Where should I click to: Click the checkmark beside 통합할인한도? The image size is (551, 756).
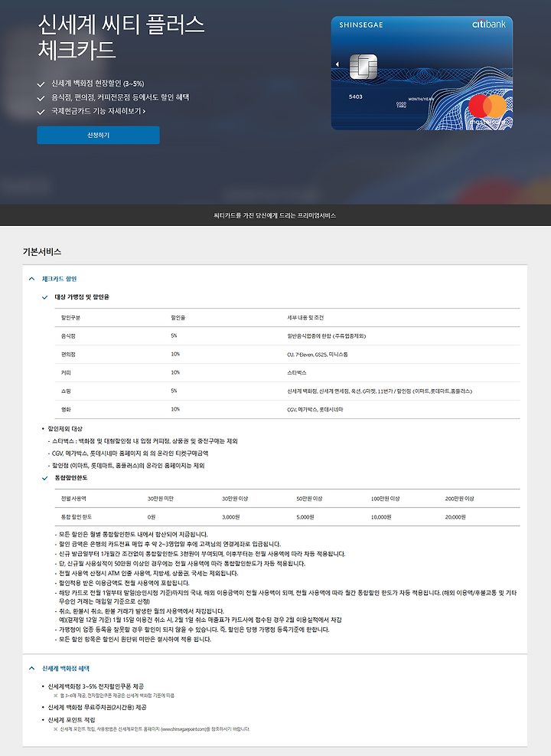coord(45,478)
